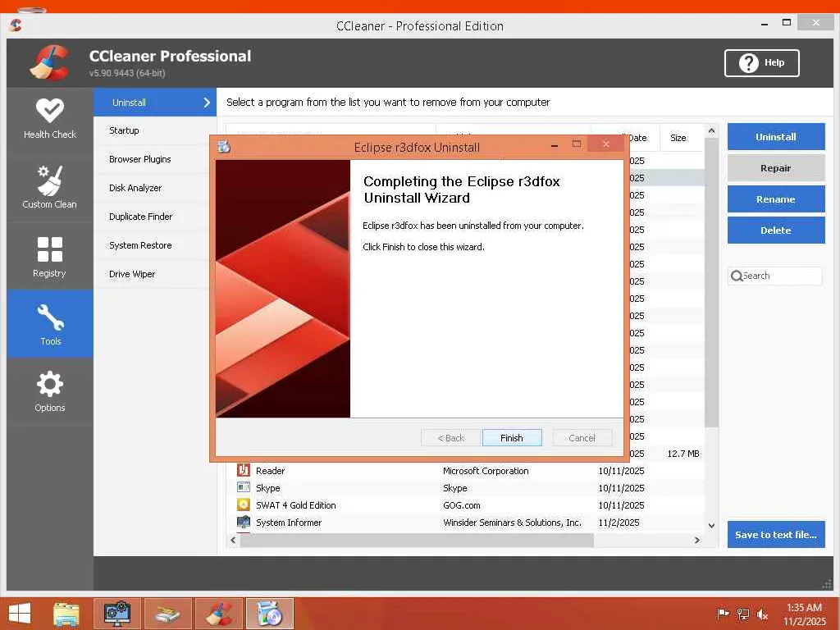Click the Microsoft Corporation publisher cell
This screenshot has height=630, width=840.
pos(486,470)
